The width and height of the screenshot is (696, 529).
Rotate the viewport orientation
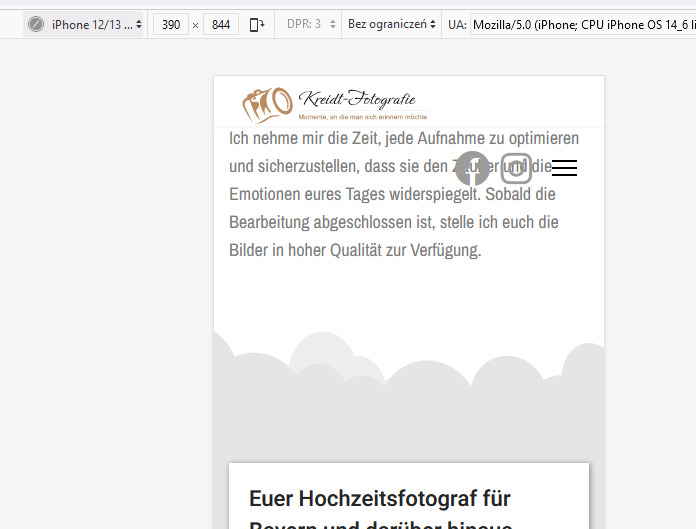tap(257, 24)
